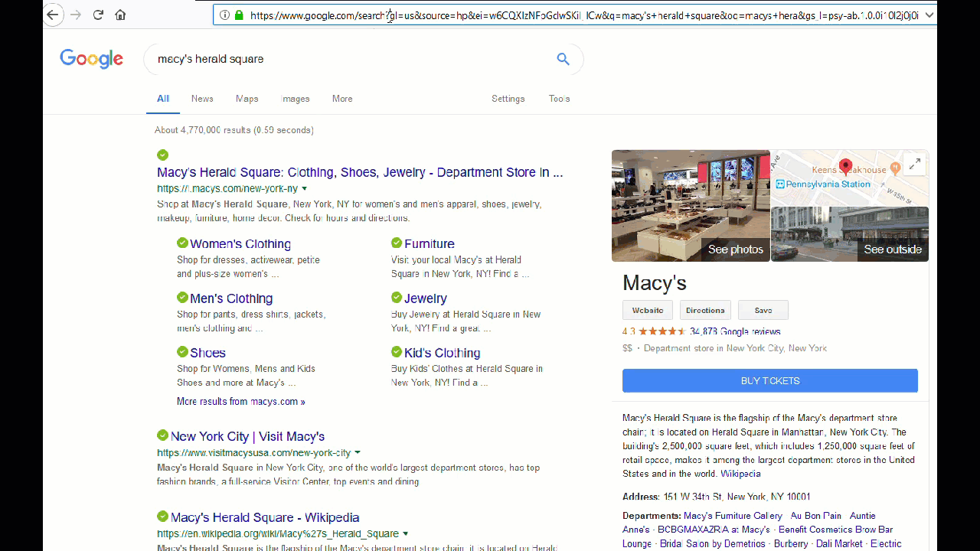Open the search Tools options
Viewport: 980px width, 551px height.
tap(560, 99)
